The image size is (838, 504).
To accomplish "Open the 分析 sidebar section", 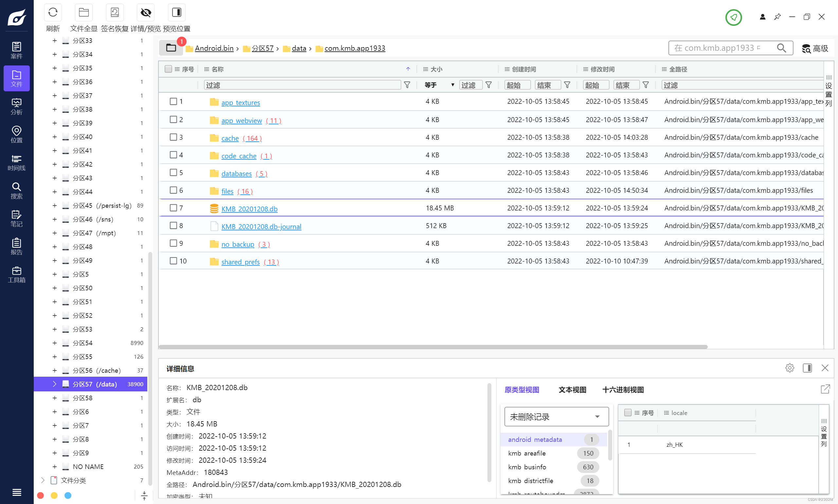I will tap(17, 106).
